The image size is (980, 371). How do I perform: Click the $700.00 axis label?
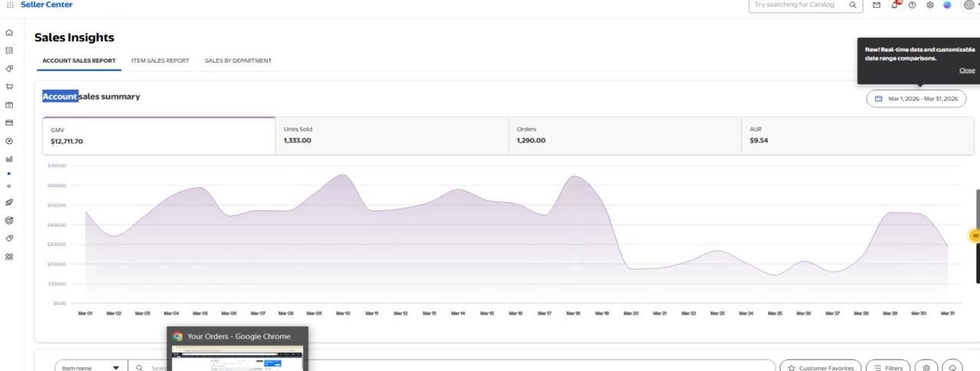point(57,166)
